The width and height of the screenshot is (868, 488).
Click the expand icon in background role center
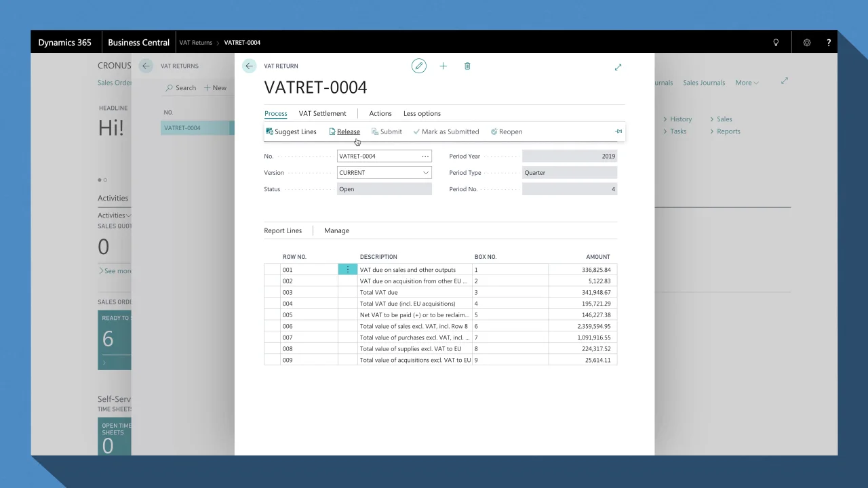785,81
